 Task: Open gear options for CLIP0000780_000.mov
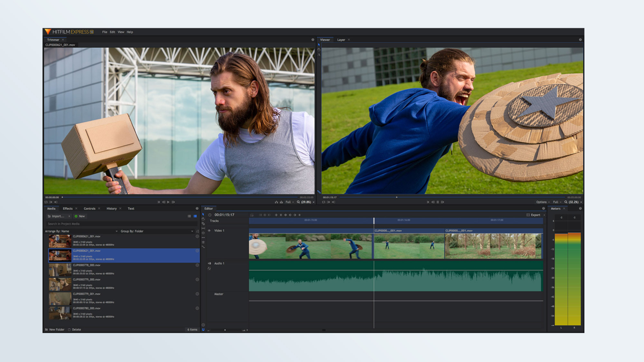pos(197,308)
